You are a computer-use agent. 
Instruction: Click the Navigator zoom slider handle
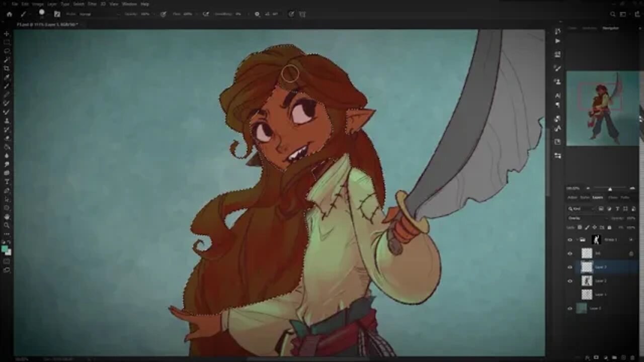610,189
